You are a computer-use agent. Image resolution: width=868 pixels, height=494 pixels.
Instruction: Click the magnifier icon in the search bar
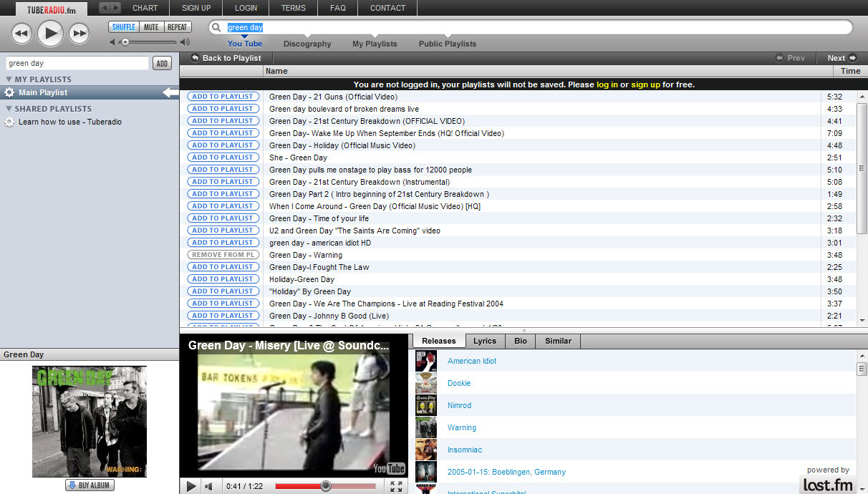click(x=217, y=28)
